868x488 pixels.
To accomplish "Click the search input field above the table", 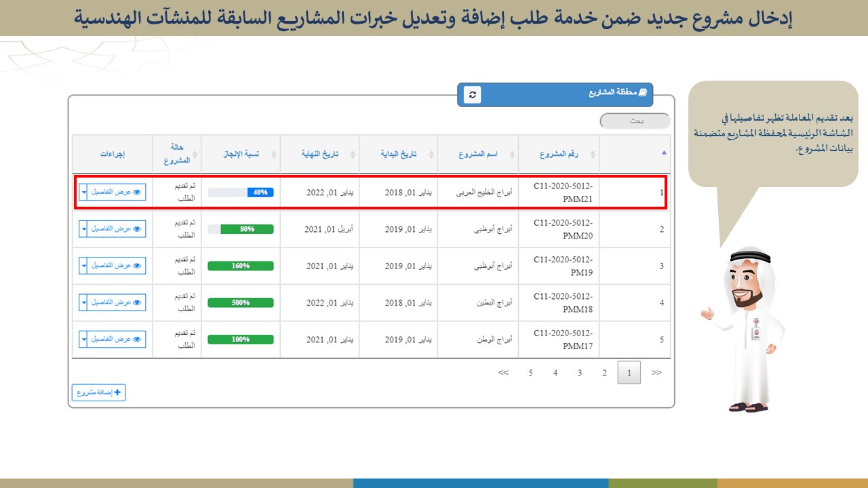I will pos(635,121).
